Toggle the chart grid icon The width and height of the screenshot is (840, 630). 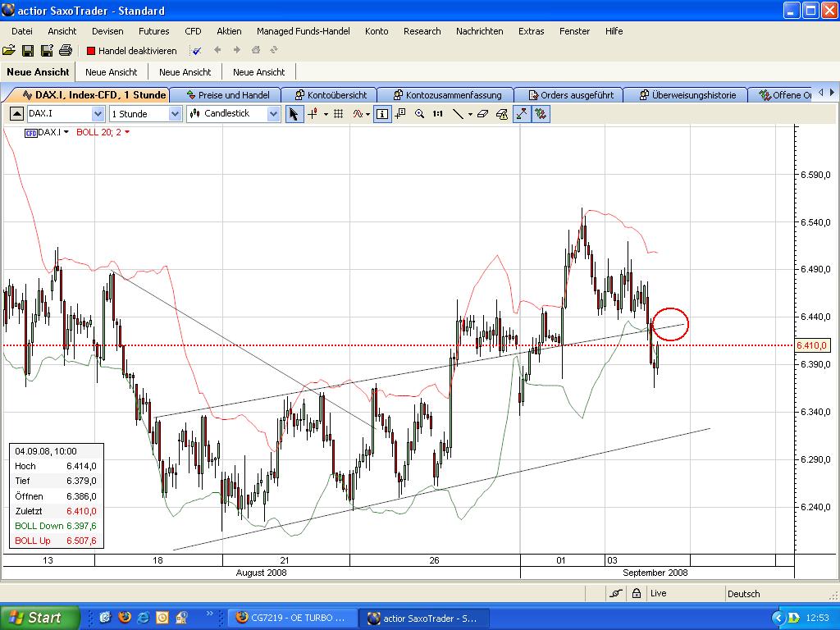[x=339, y=113]
